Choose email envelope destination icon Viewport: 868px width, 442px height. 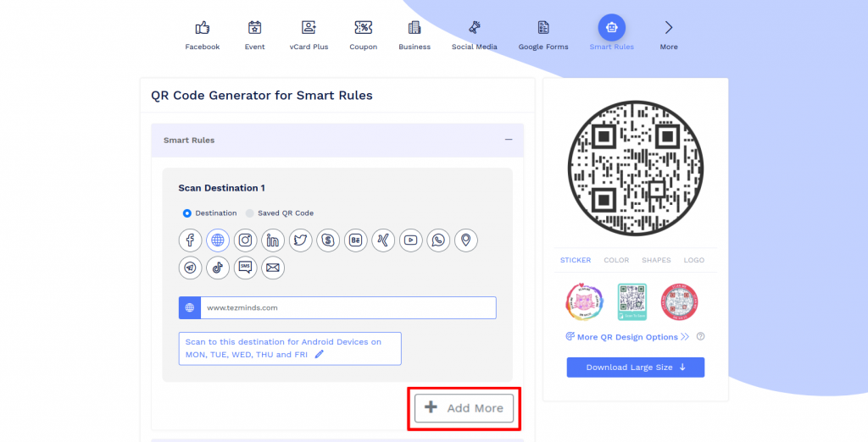point(273,268)
